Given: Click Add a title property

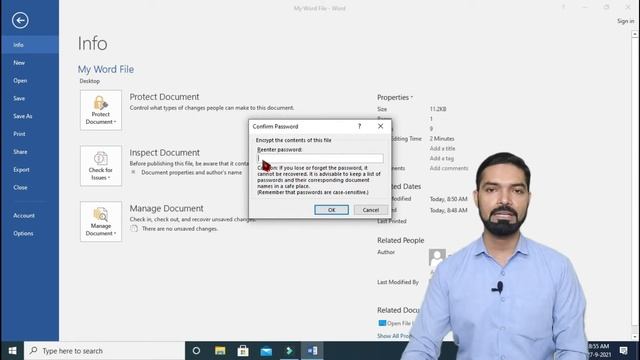Looking at the screenshot, I should click(x=442, y=149).
